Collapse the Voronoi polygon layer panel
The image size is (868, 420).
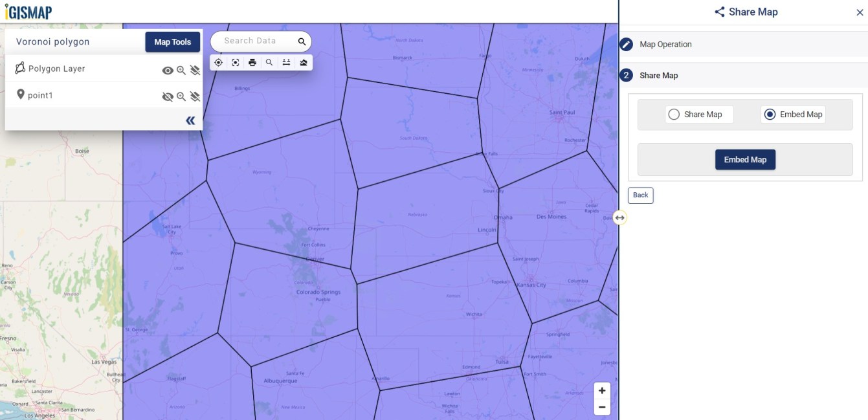[190, 120]
